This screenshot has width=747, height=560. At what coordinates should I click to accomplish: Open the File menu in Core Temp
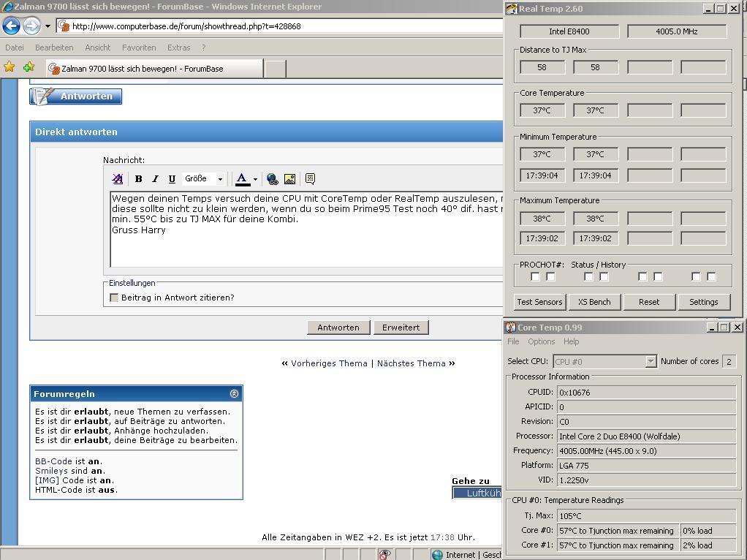click(513, 341)
